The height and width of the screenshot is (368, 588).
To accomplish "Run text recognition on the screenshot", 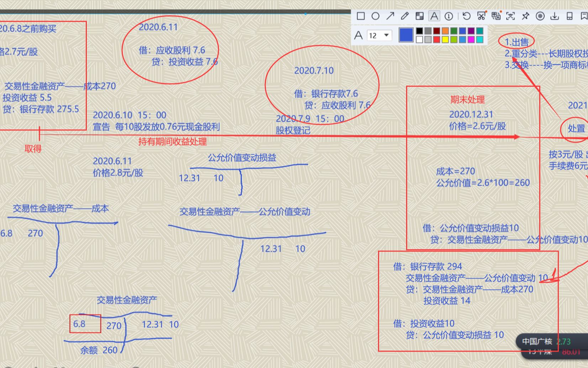I will 510,16.
